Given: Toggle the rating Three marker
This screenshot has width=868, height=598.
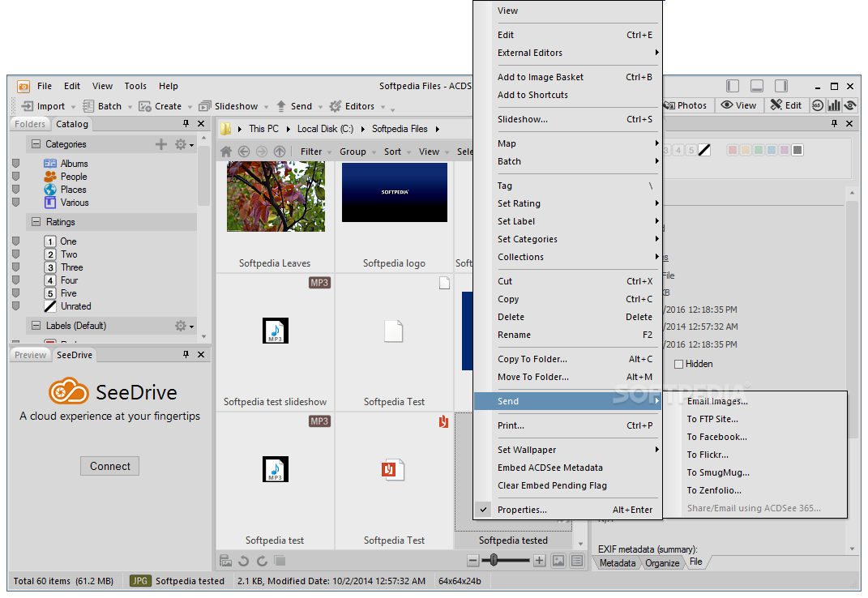Looking at the screenshot, I should pos(16,267).
